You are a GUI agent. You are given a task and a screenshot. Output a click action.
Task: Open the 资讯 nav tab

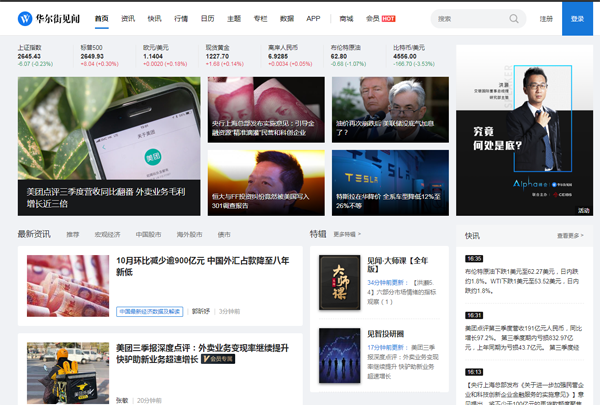128,18
